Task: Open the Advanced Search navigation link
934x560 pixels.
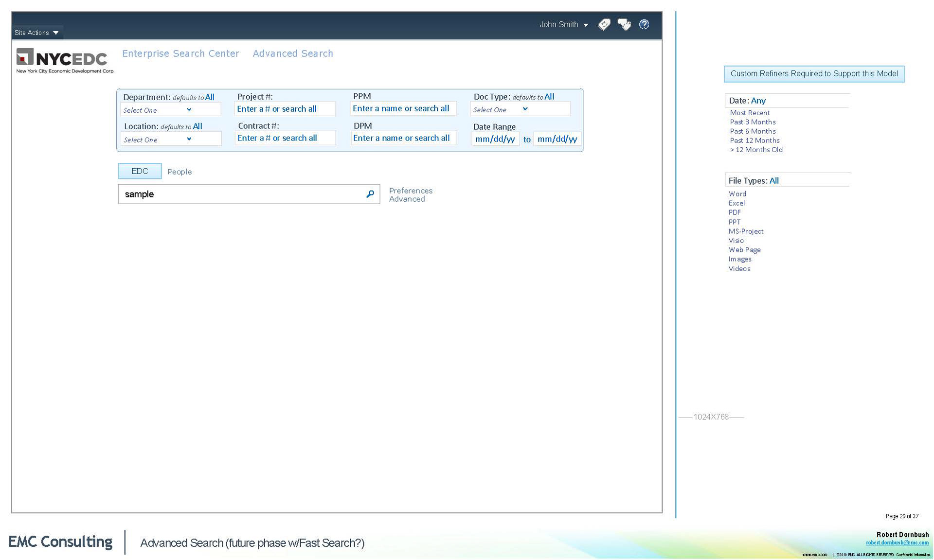Action: tap(293, 53)
